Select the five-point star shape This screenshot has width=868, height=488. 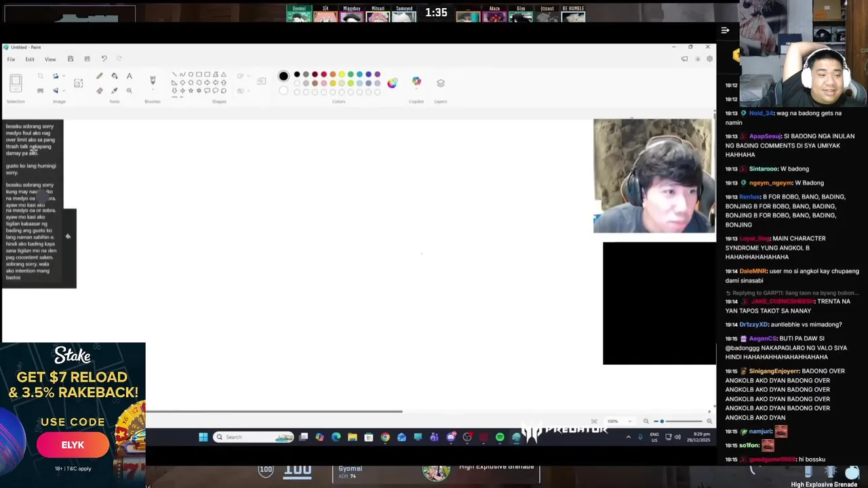(x=191, y=91)
